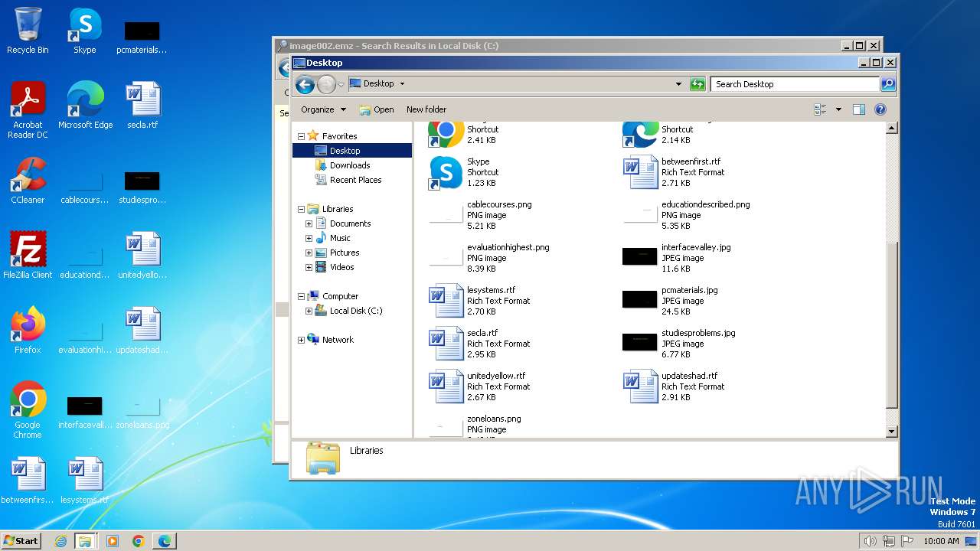
Task: Click the volume icon in system tray
Action: [x=870, y=541]
